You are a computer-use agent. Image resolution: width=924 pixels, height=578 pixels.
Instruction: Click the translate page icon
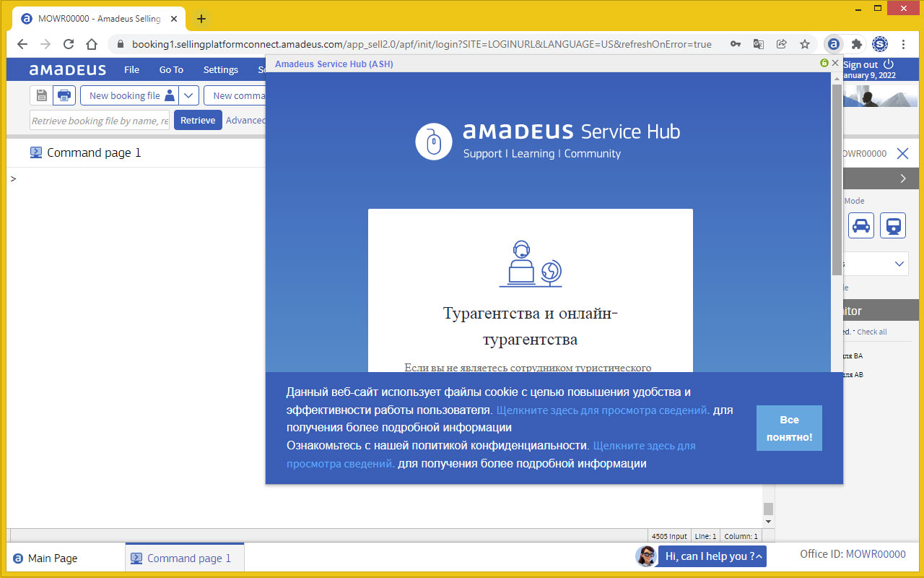tap(759, 44)
